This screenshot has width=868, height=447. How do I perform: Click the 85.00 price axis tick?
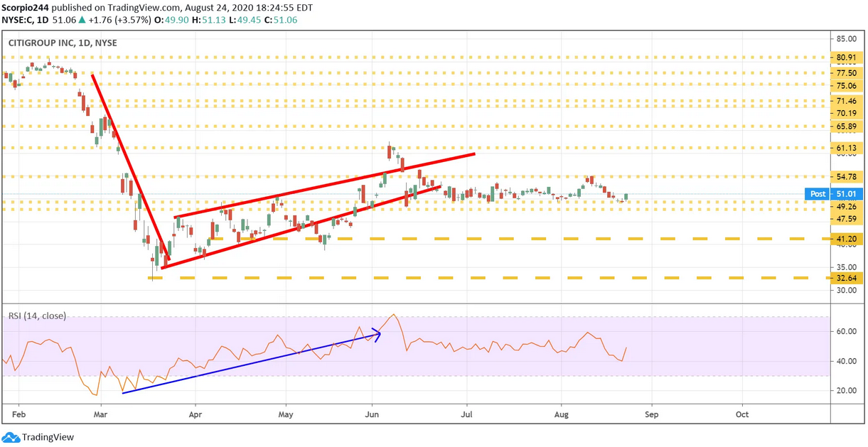pos(845,39)
